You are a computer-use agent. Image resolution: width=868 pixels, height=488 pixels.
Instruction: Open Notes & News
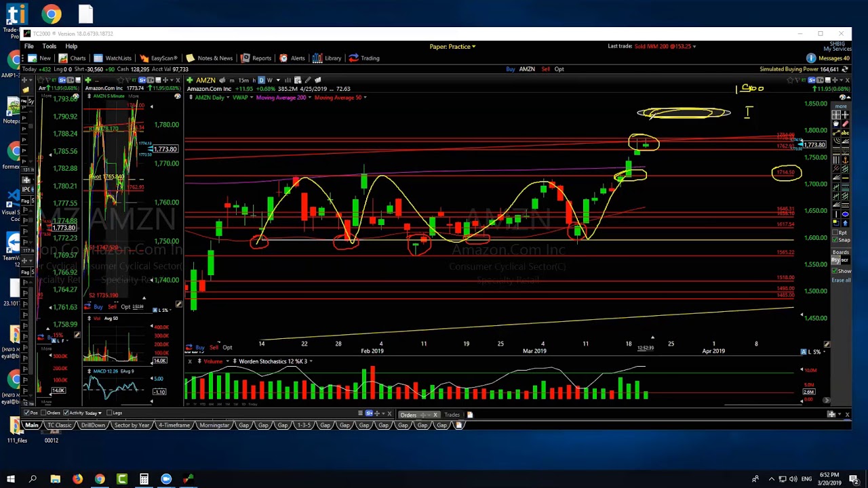[210, 58]
